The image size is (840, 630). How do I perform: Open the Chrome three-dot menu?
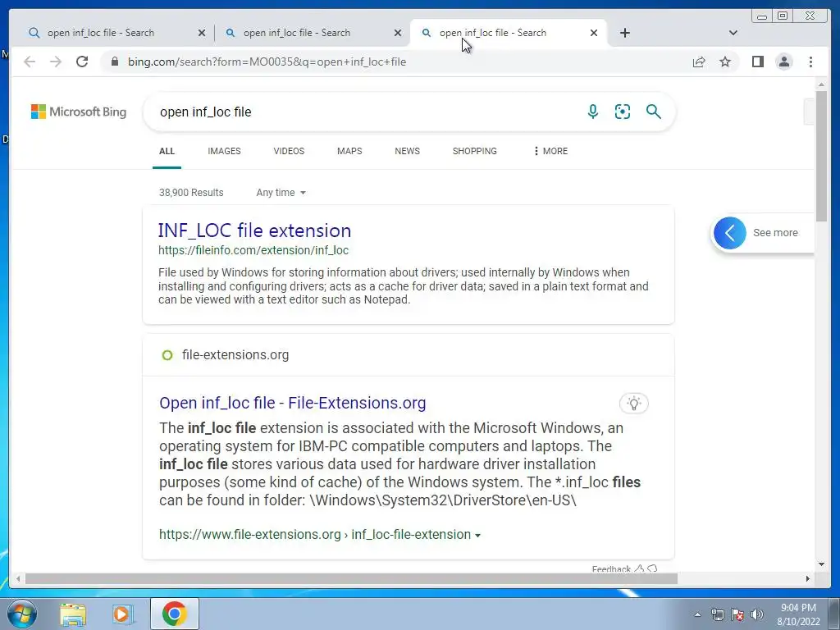[x=810, y=62]
